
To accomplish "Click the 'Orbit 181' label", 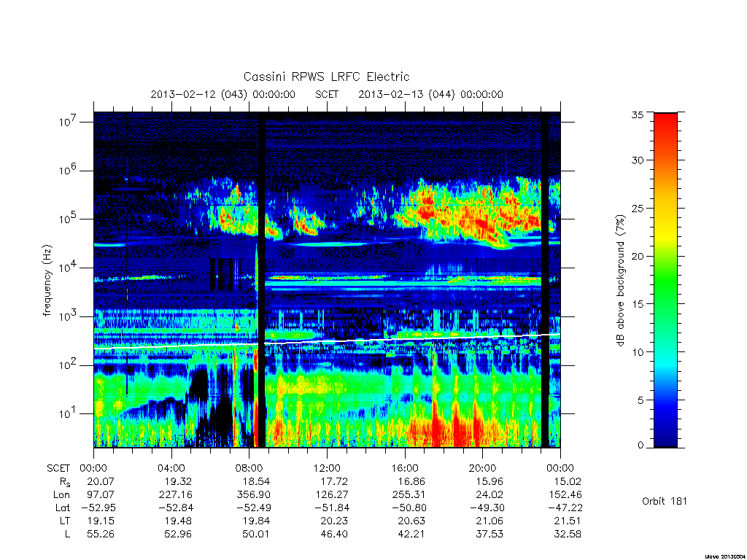I will point(665,501).
